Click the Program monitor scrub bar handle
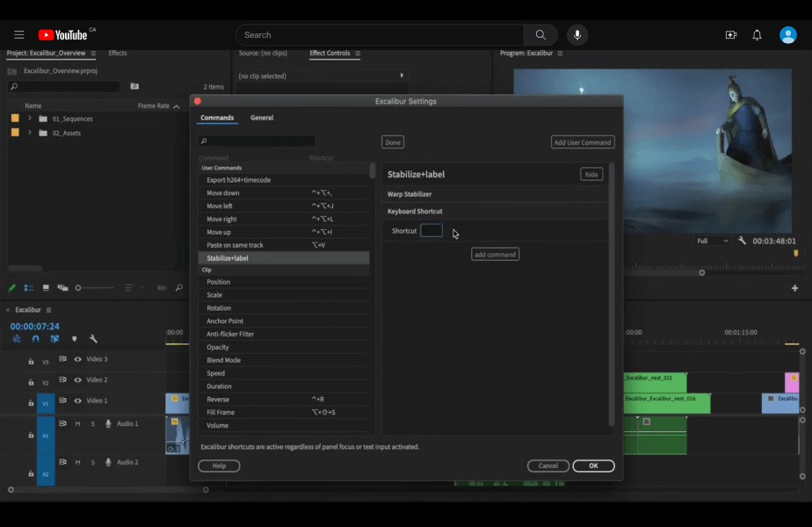This screenshot has height=527, width=812. point(701,273)
